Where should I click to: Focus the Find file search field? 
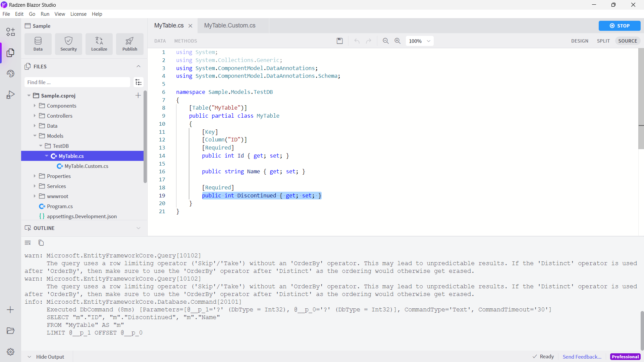pyautogui.click(x=77, y=82)
